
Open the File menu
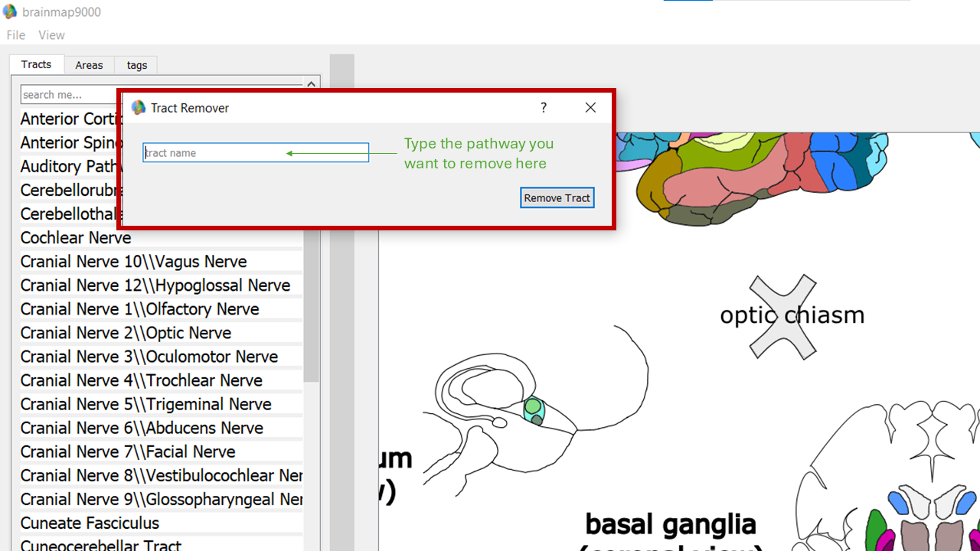tap(16, 35)
